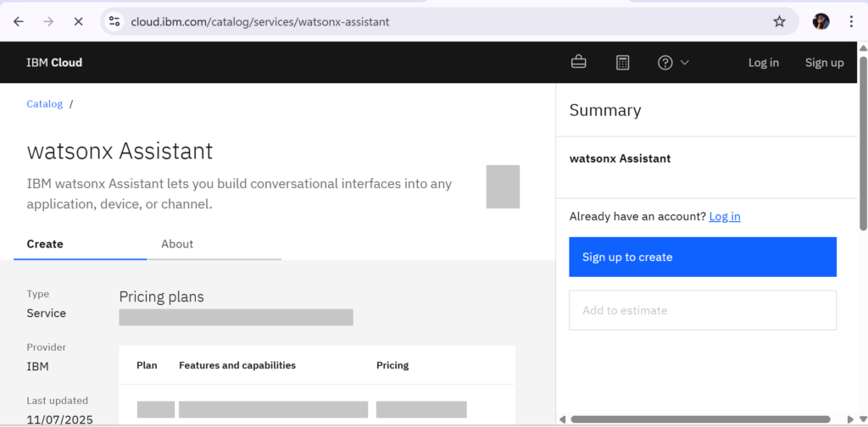Click the watsonx Assistant page heading
The height and width of the screenshot is (427, 868).
coord(120,151)
